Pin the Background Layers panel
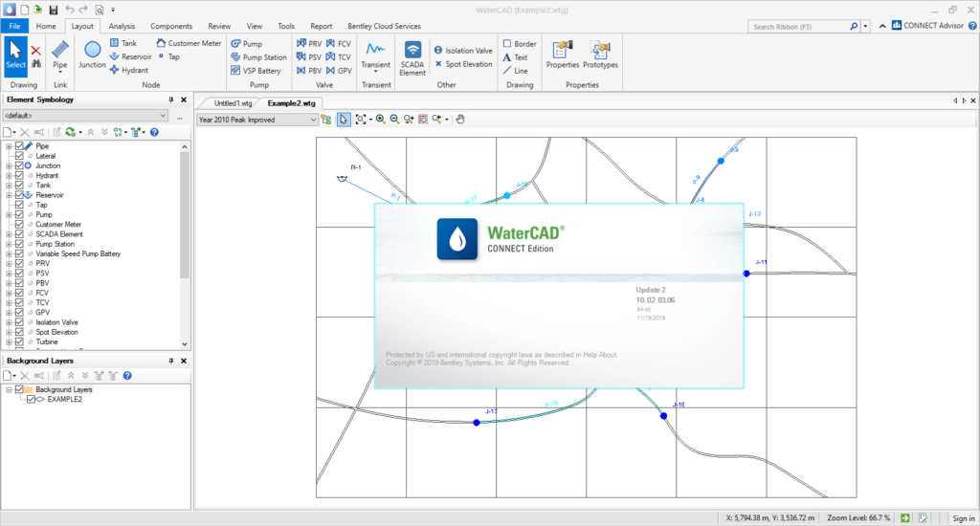980x526 pixels. pyautogui.click(x=170, y=362)
